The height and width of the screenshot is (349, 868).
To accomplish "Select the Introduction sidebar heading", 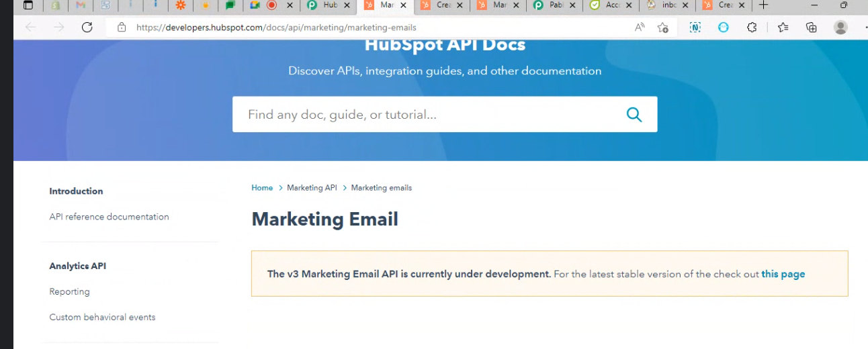I will click(76, 191).
